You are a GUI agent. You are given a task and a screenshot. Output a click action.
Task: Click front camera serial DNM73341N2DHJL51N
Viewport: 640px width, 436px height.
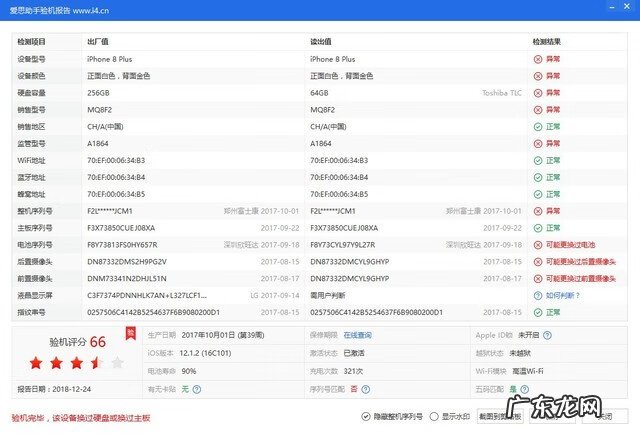pyautogui.click(x=127, y=279)
